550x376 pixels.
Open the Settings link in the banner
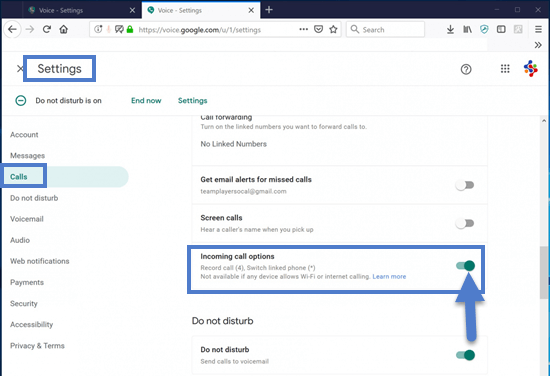click(x=192, y=101)
